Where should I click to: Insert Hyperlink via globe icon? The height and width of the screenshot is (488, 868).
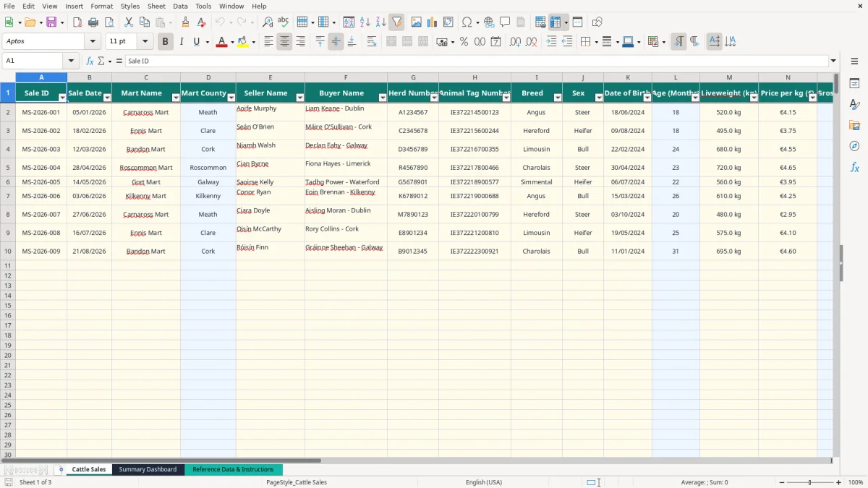pyautogui.click(x=489, y=22)
